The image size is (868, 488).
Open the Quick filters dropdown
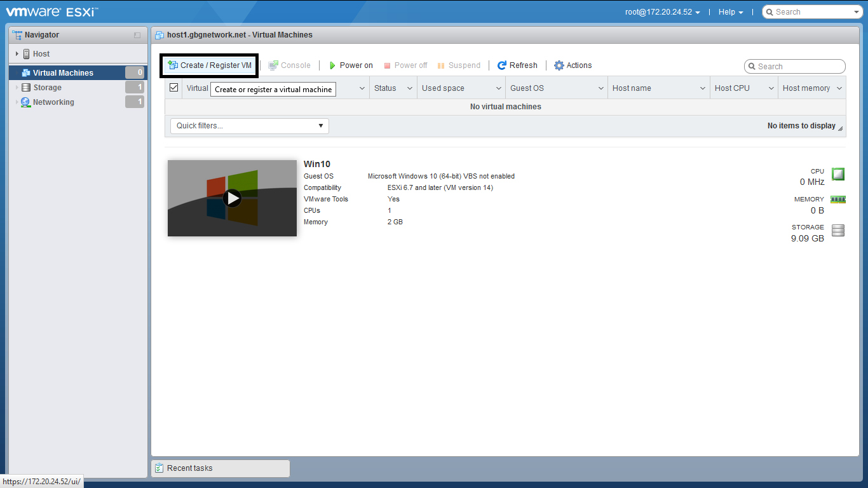pos(250,126)
